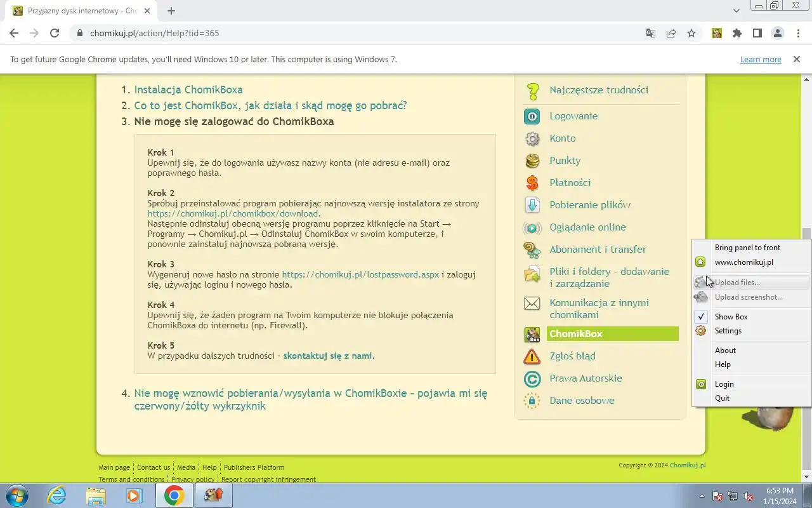Viewport: 812px width, 508px height.
Task: Open the Chomikuj.pl copyright footer link
Action: [x=688, y=465]
